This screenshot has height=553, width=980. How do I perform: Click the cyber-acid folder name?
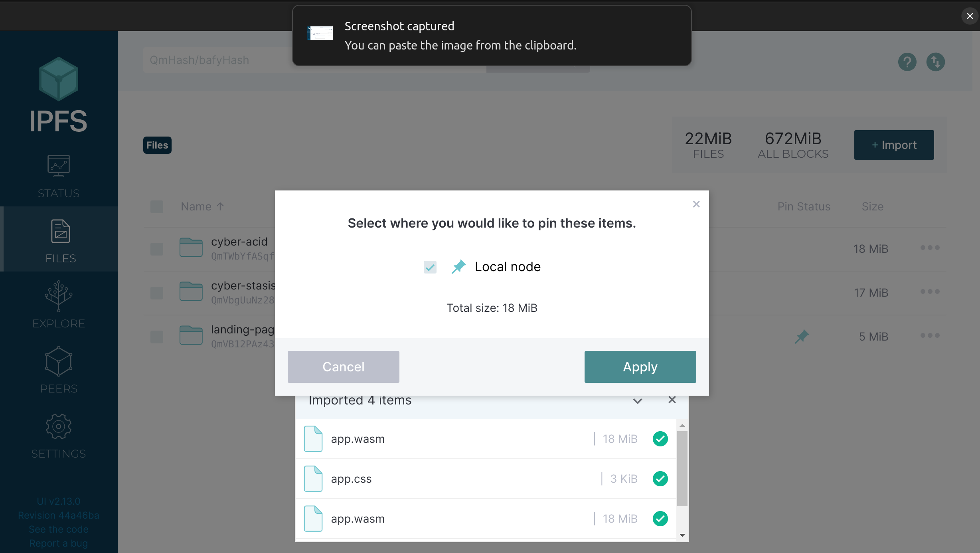[240, 241]
